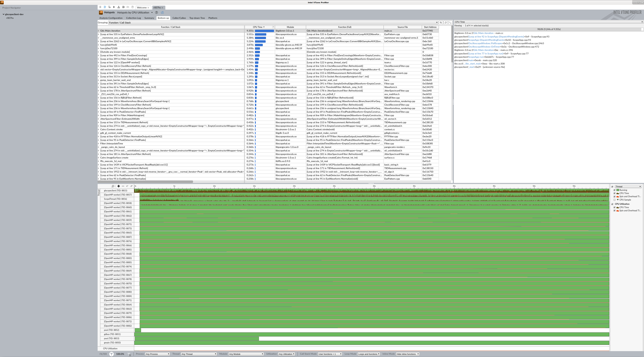Toggle the Thread legend group checkbox
Screen dimensions: 644x357
point(612,187)
